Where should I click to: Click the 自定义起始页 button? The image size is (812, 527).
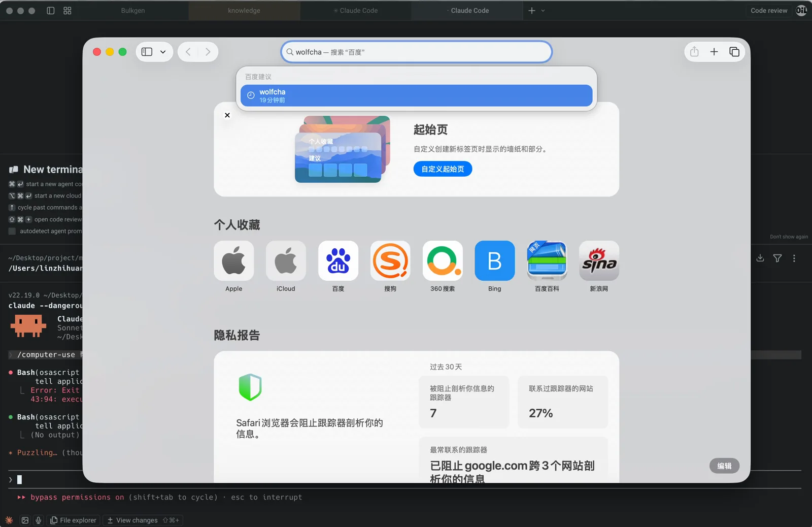point(443,169)
